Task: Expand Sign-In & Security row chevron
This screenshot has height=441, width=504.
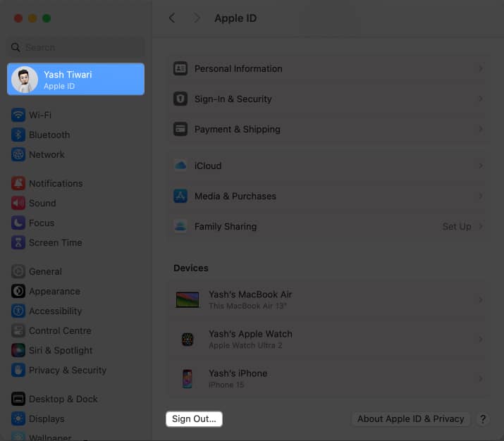Action: tap(481, 99)
